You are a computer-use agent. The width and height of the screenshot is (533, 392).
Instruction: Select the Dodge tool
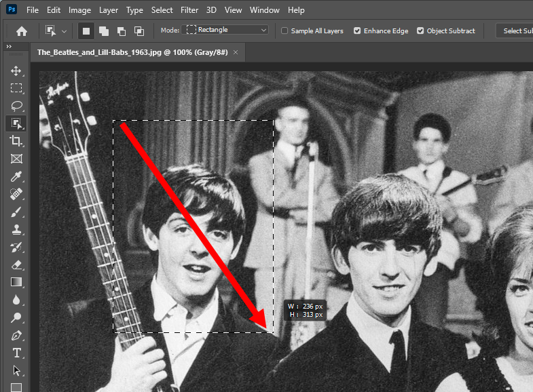(16, 317)
